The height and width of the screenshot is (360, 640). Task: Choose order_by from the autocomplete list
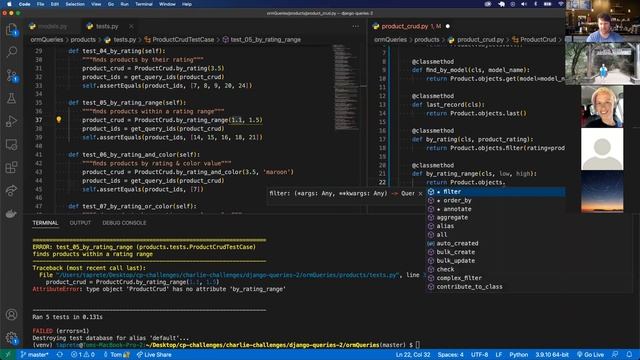496,200
